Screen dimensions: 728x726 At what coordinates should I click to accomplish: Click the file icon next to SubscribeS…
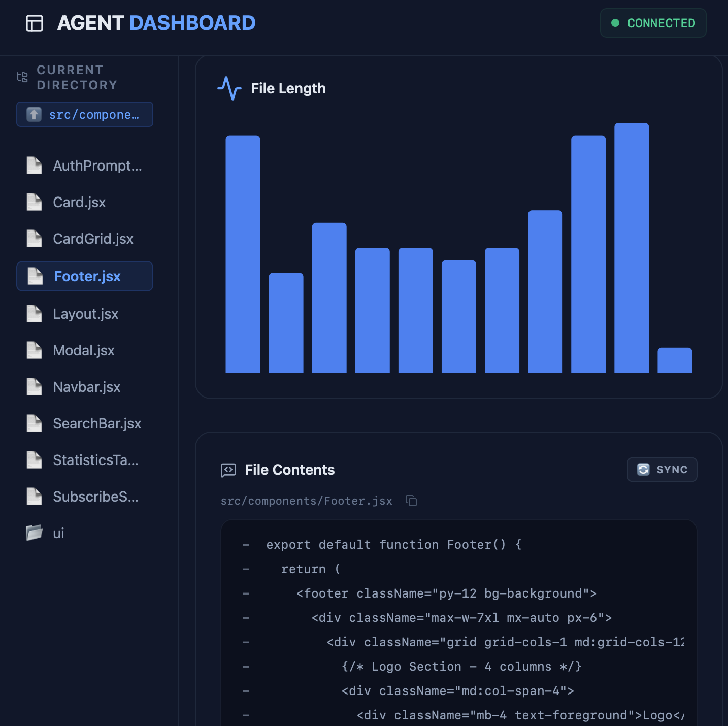tap(34, 497)
